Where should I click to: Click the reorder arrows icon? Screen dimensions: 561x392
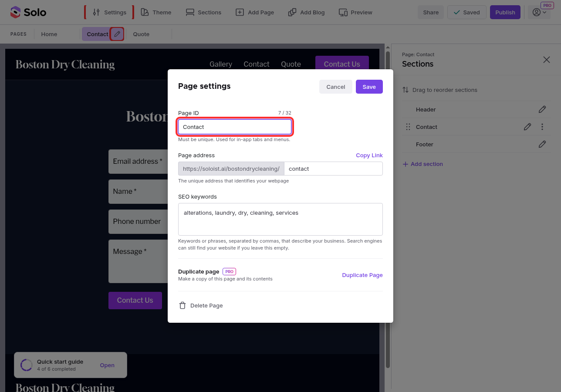pyautogui.click(x=405, y=90)
